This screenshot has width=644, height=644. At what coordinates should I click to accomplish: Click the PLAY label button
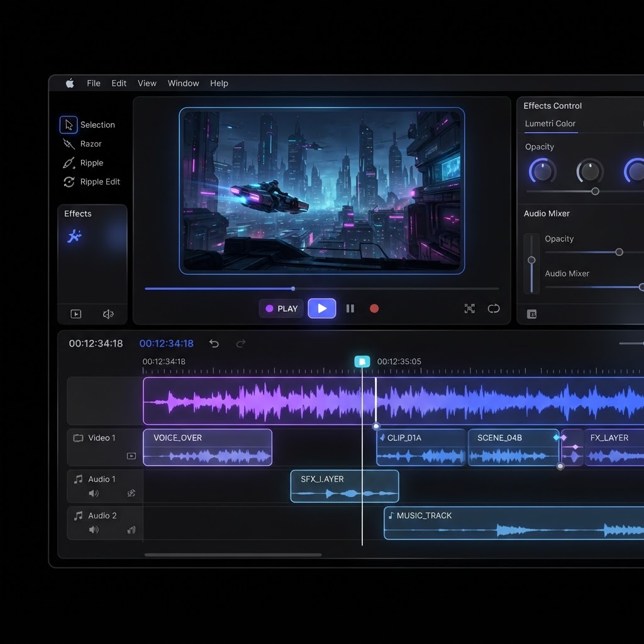[x=281, y=308]
